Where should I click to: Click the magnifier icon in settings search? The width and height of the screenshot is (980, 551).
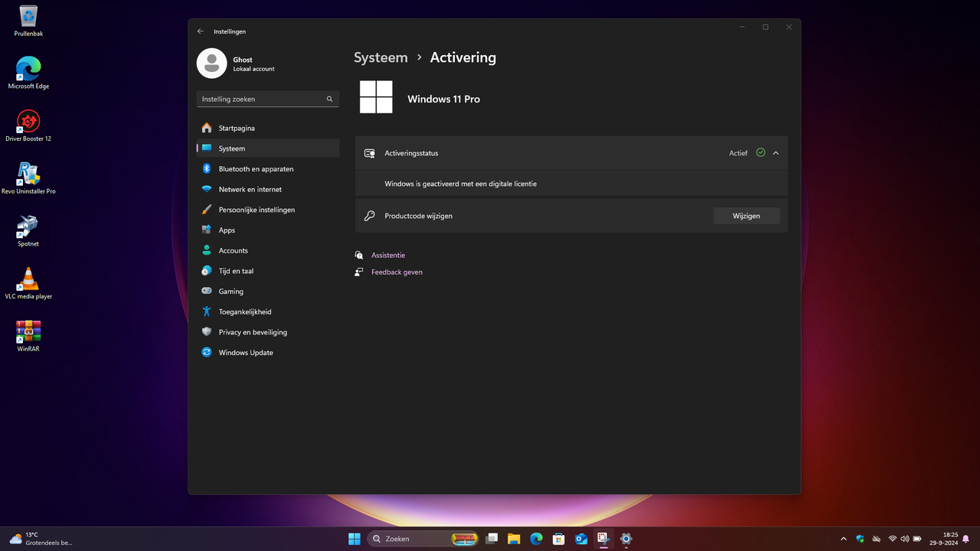click(330, 99)
